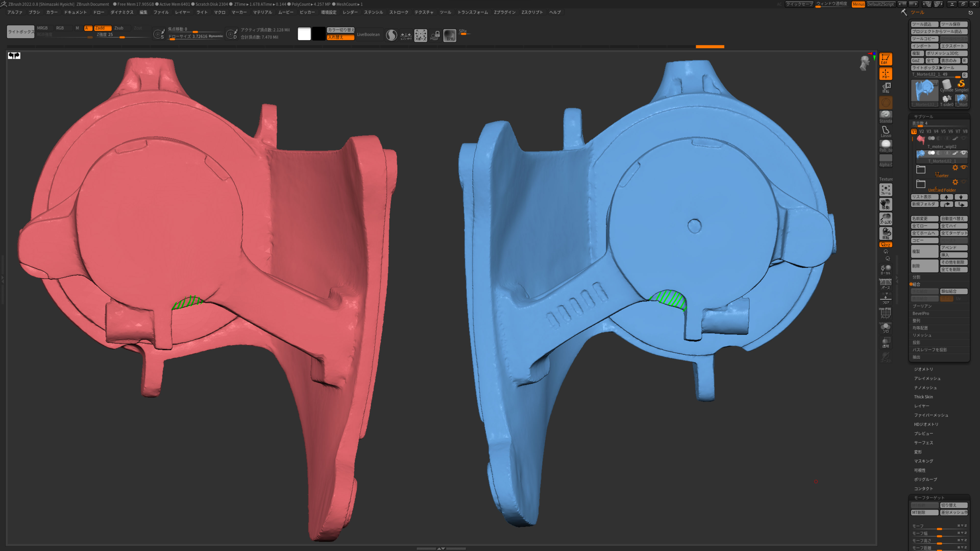Select subtool visibility set V2

[x=921, y=131]
